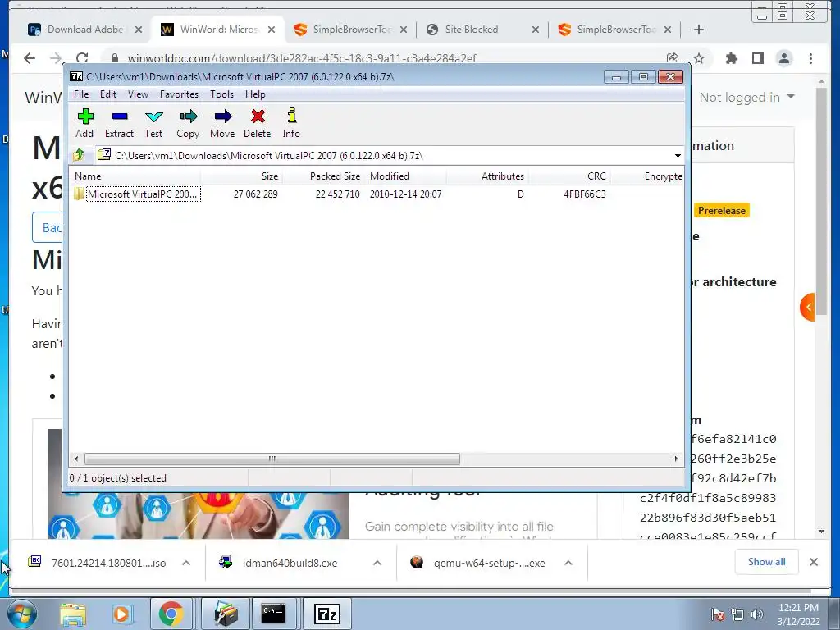Open options for qemu-w64-setup exe download
The height and width of the screenshot is (630, 840).
[x=568, y=563]
